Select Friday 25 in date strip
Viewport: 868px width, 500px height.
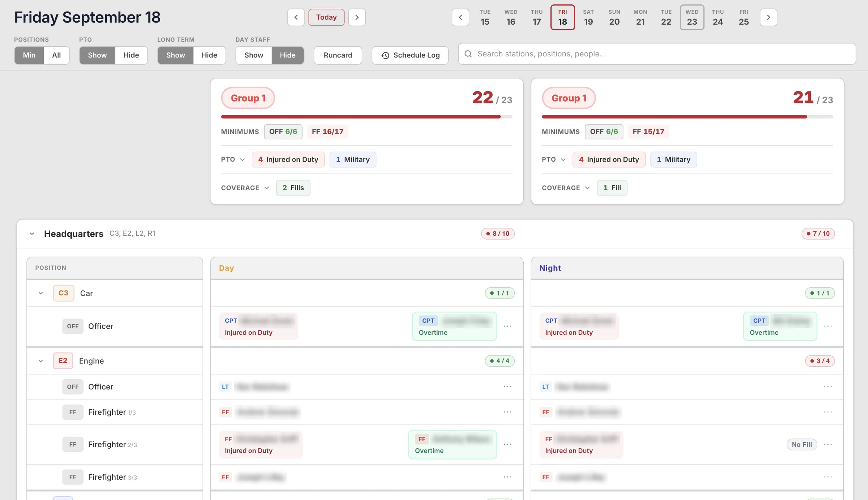[744, 17]
